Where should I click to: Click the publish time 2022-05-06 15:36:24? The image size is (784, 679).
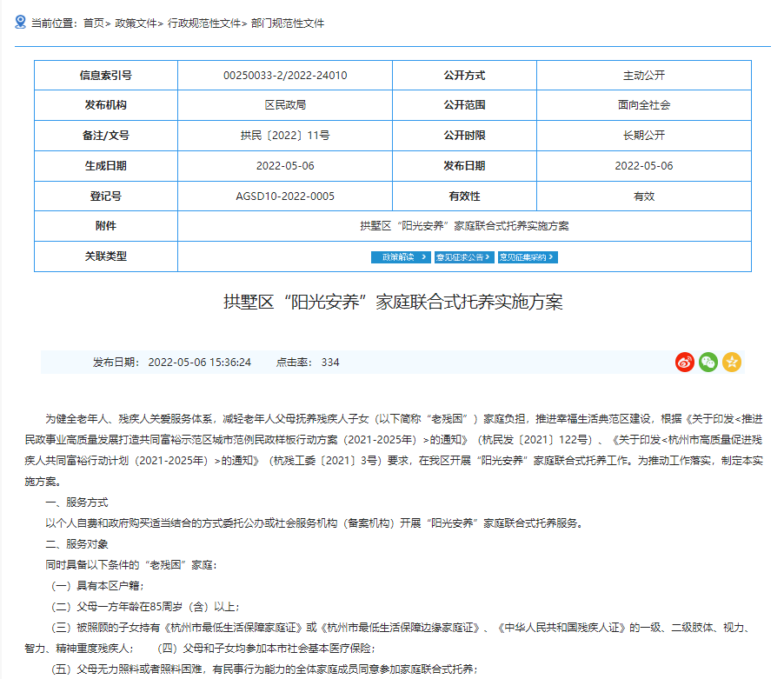coord(199,363)
